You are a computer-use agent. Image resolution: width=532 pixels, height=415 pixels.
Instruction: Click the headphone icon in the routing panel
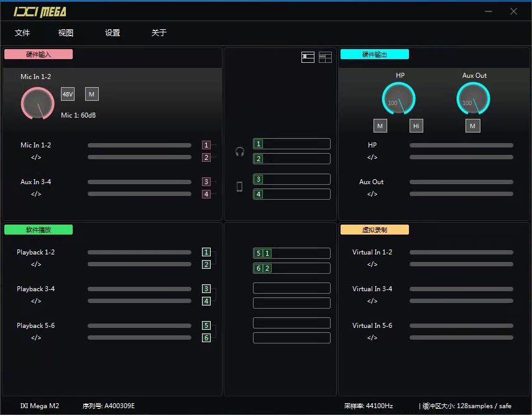240,151
